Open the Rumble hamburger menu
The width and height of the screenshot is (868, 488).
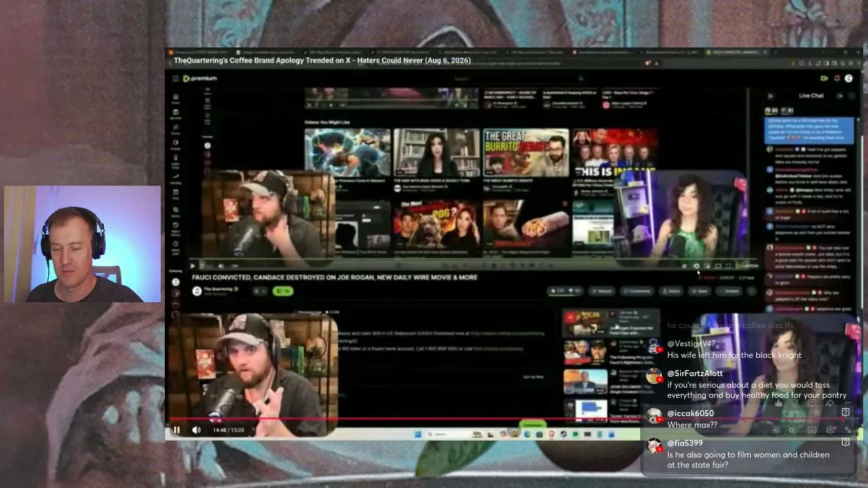(175, 79)
